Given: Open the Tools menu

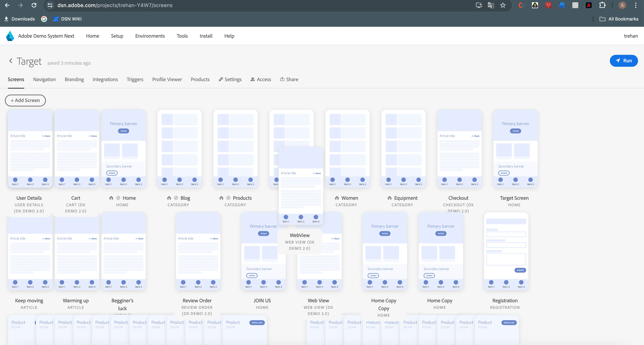Looking at the screenshot, I should click(182, 36).
